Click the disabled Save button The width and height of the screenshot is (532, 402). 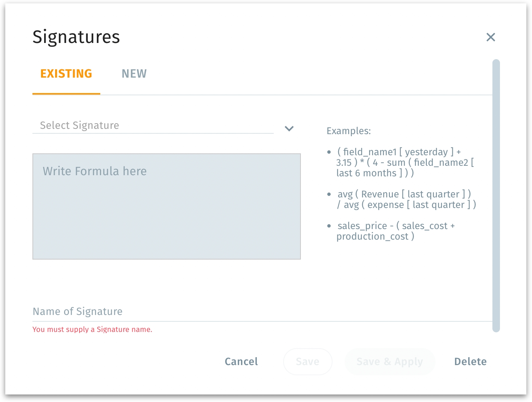tap(307, 362)
